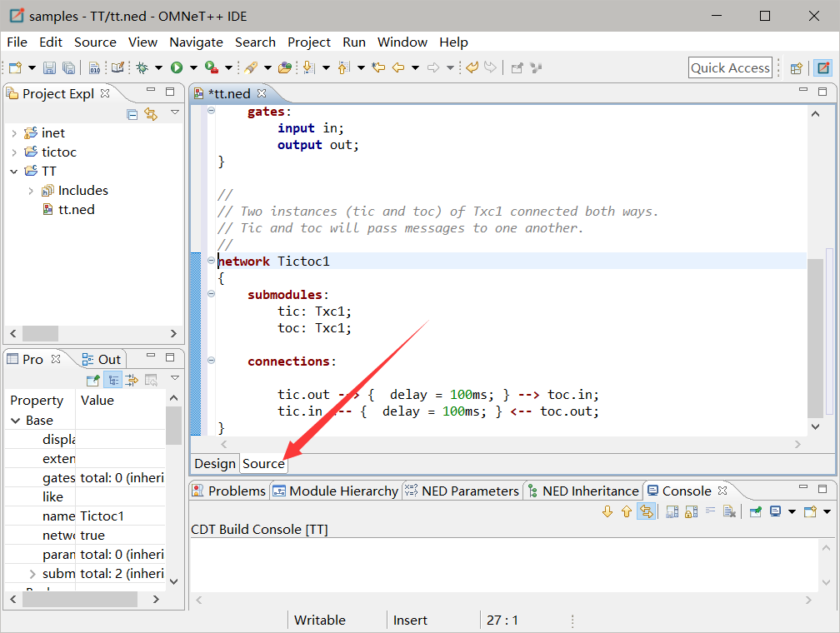
Task: Click Back navigation arrow in toolbar
Action: click(398, 68)
